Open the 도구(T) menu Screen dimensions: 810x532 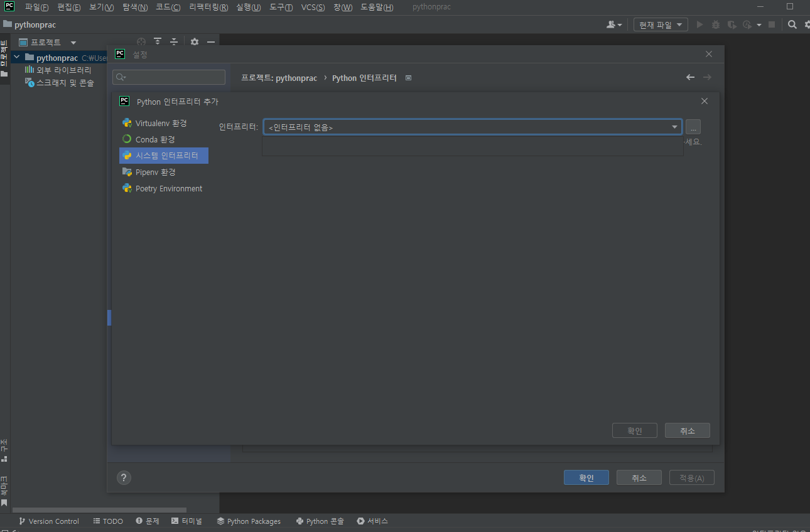[x=281, y=7]
